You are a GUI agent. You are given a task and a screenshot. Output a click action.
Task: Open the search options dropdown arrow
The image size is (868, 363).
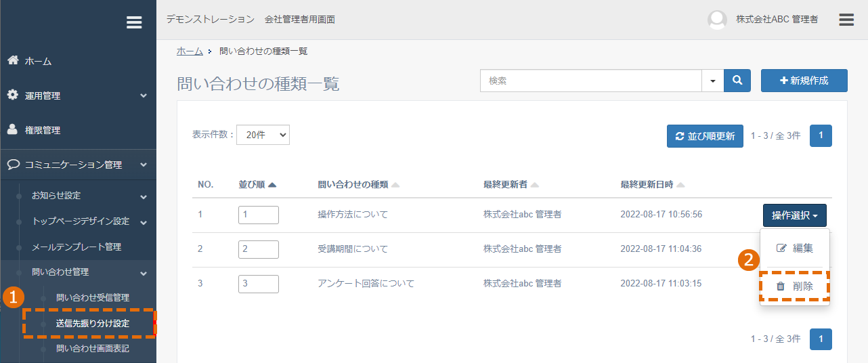(713, 81)
